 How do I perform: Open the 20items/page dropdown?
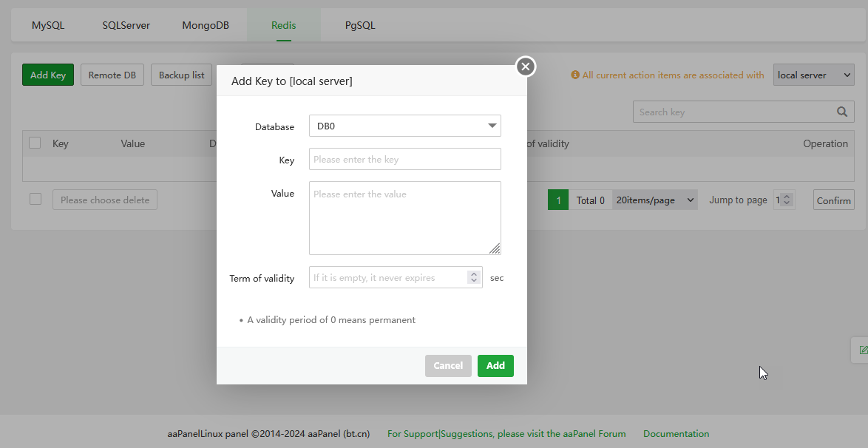coord(655,200)
